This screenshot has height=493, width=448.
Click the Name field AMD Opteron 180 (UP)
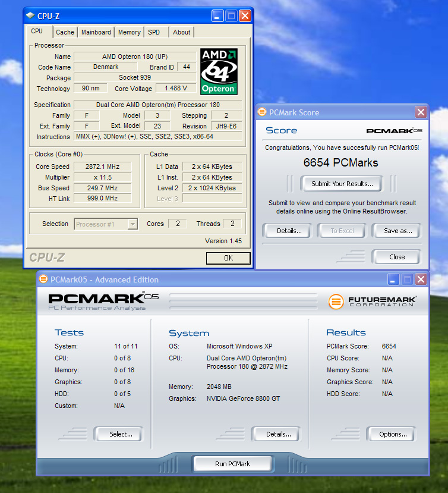pyautogui.click(x=135, y=56)
